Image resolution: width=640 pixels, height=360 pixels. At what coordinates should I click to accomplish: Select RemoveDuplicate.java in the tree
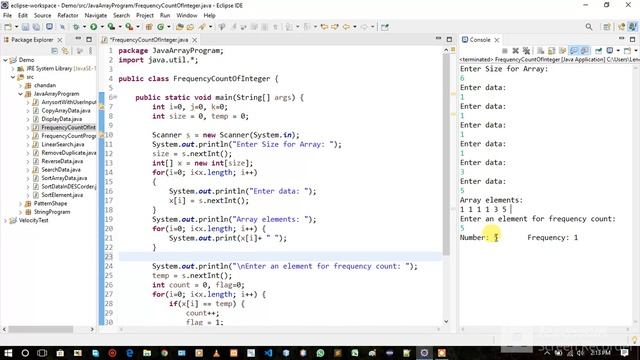click(x=69, y=153)
